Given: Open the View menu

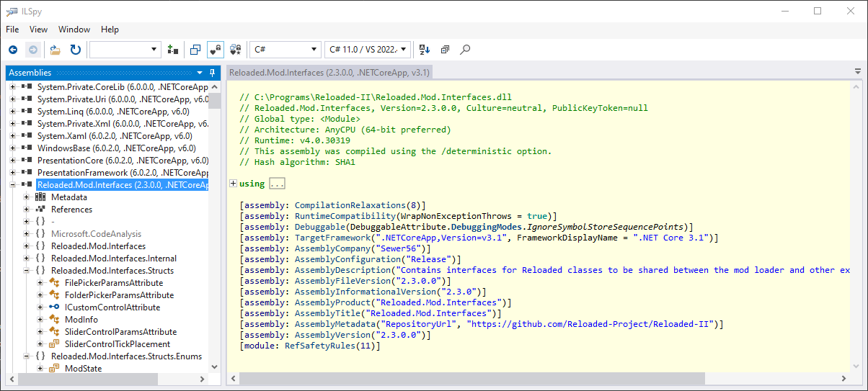Looking at the screenshot, I should pyautogui.click(x=38, y=30).
